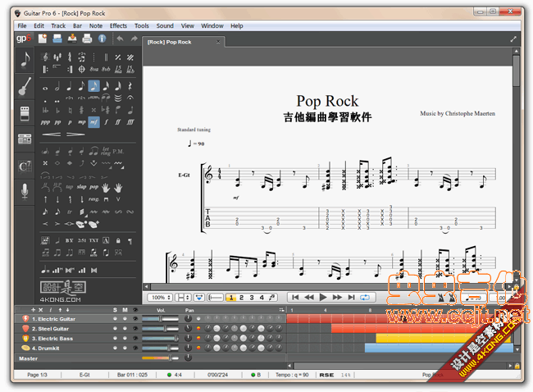The image size is (533, 392).
Task: Open the Tools menu
Action: click(x=142, y=25)
